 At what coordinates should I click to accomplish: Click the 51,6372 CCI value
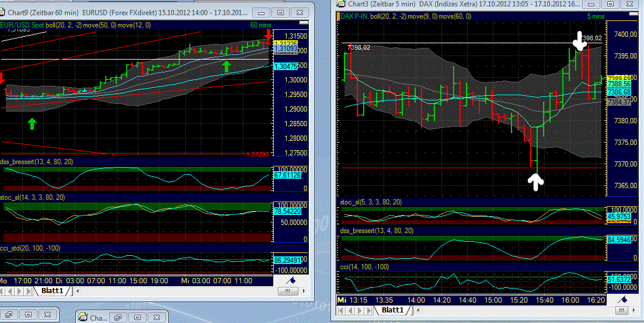(619, 279)
